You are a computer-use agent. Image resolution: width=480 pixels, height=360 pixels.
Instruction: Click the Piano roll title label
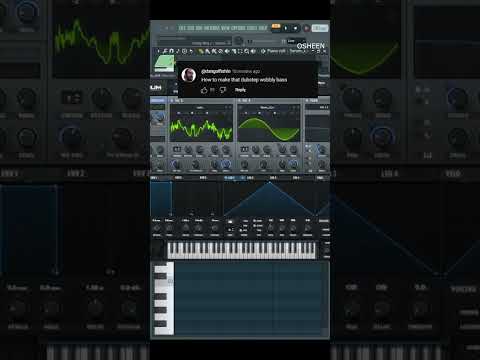[276, 51]
